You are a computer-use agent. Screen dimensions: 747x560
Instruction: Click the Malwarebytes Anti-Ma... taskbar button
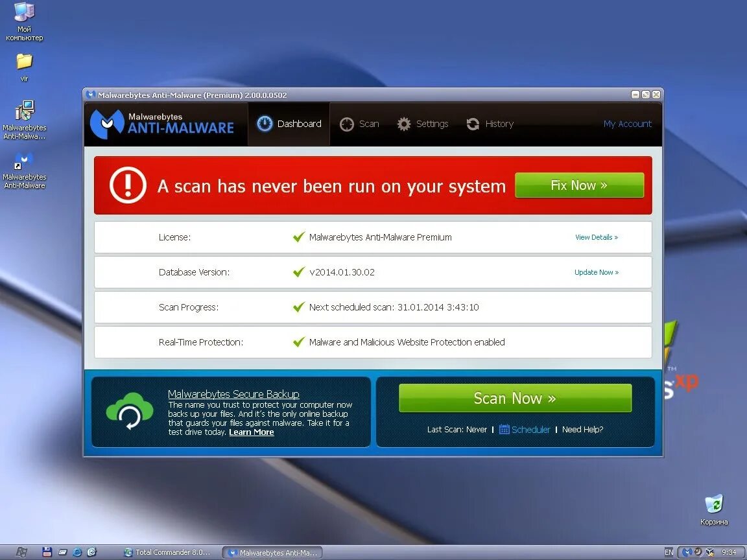[x=272, y=552]
